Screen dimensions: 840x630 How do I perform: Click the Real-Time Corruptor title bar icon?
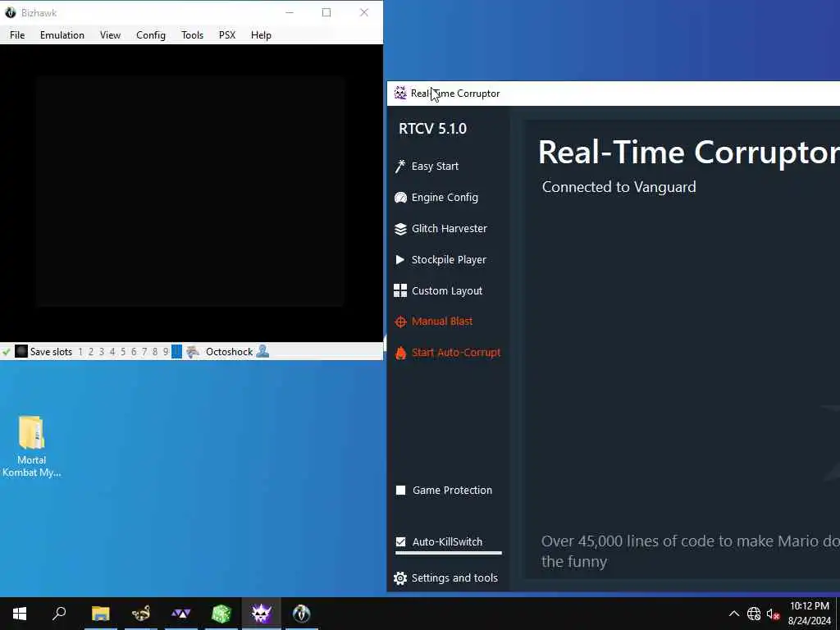(400, 94)
